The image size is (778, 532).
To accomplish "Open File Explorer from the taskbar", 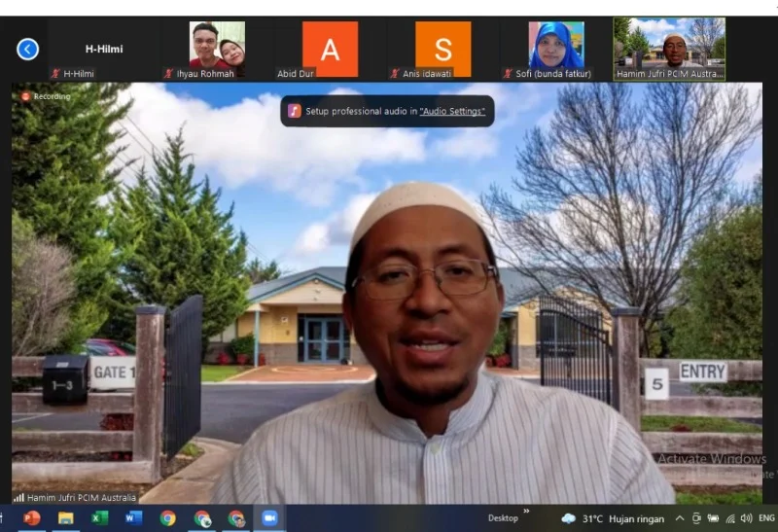I will pyautogui.click(x=65, y=518).
